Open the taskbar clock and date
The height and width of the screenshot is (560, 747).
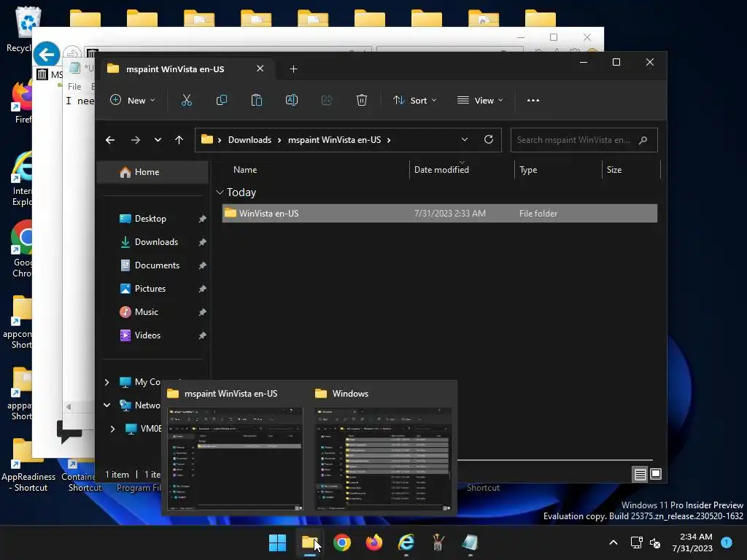click(x=692, y=542)
